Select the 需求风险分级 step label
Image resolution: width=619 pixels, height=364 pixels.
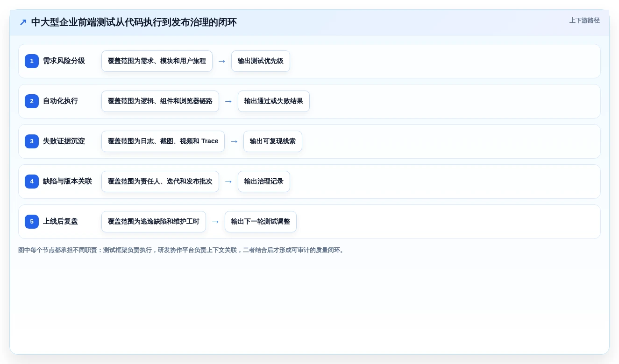[64, 61]
